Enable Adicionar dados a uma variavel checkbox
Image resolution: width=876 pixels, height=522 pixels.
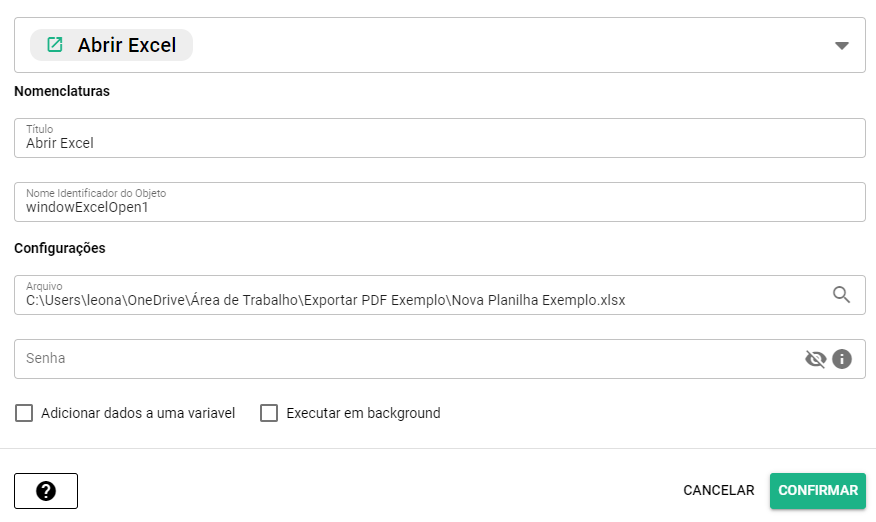tap(24, 413)
